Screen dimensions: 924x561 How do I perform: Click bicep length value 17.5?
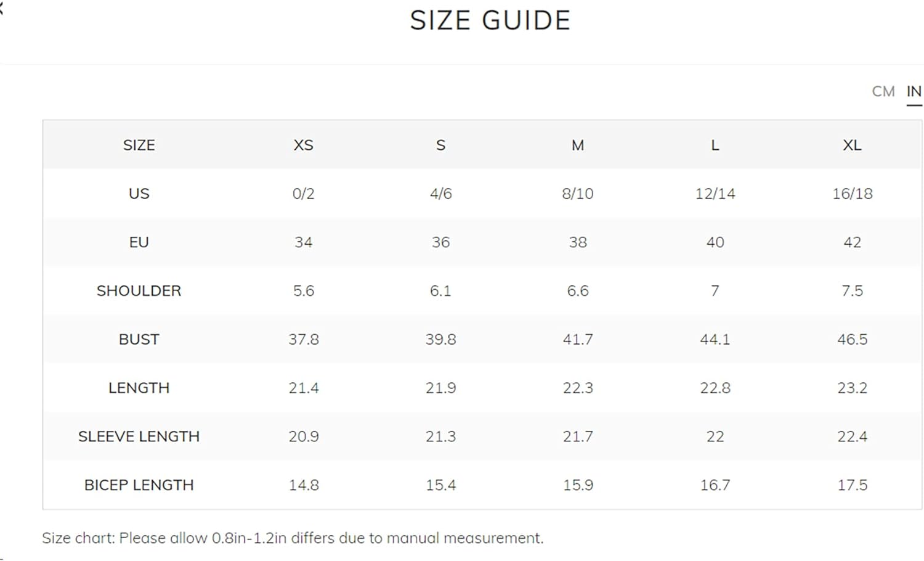[x=852, y=485]
